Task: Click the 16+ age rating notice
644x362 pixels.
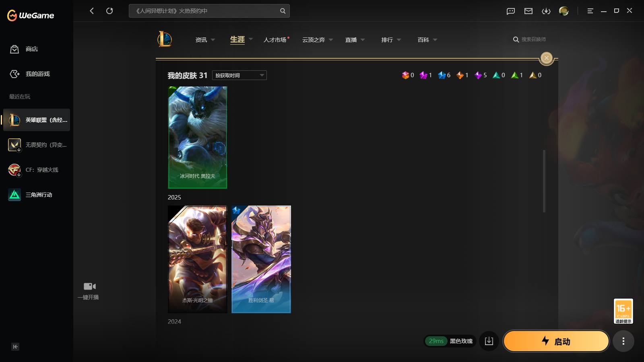Action: (x=623, y=311)
